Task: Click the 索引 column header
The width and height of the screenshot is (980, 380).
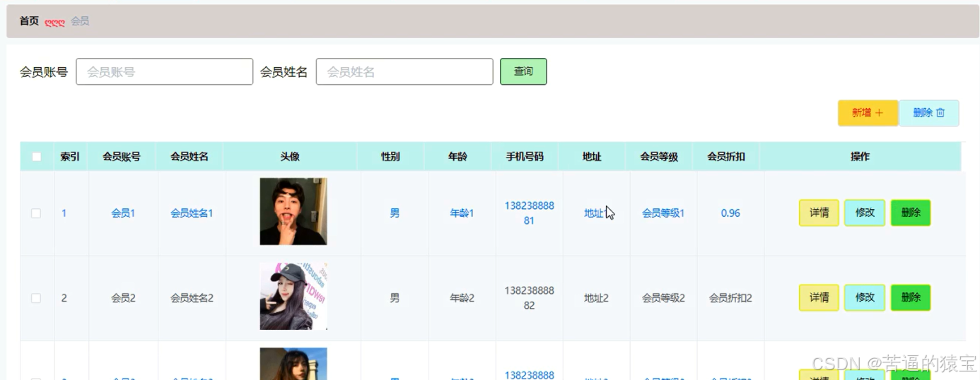Action: click(x=70, y=157)
